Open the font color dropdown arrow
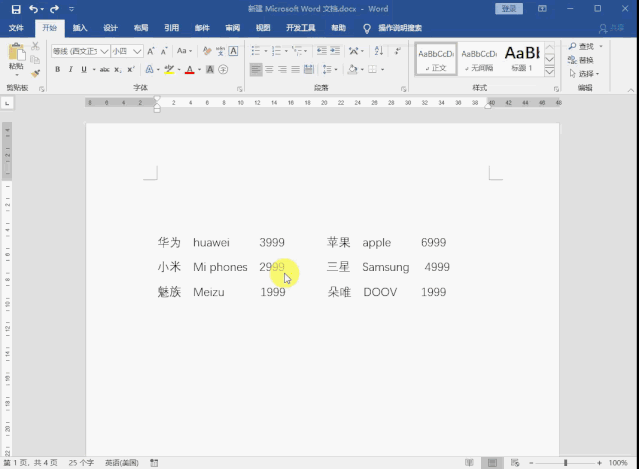Screen dimensions: 639x469 [x=199, y=70]
